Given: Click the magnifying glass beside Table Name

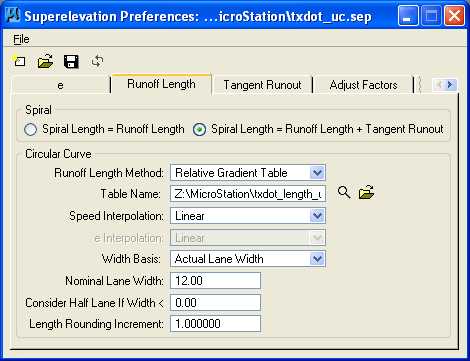Looking at the screenshot, I should [x=344, y=193].
